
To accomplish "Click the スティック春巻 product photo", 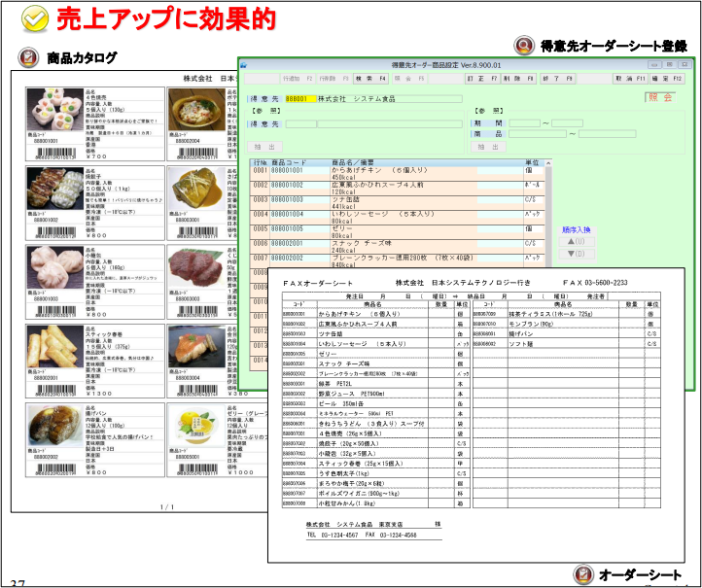I will pyautogui.click(x=55, y=346).
